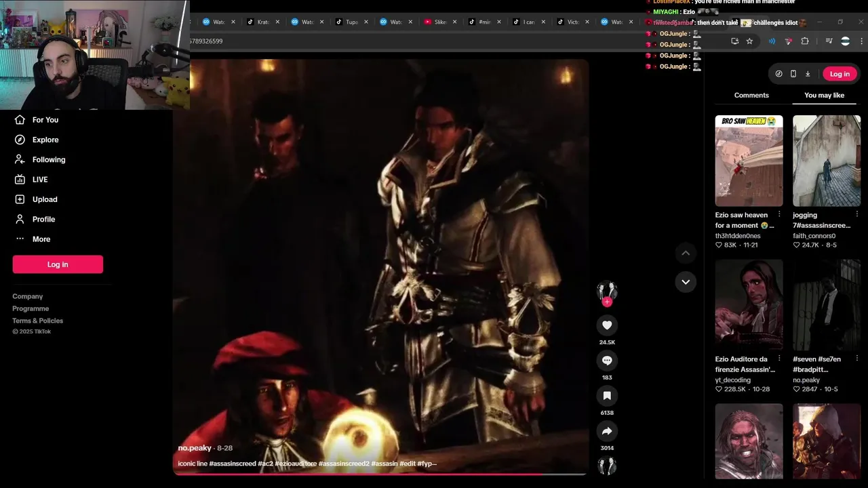Click the #ezioauditore hashtag in caption

tap(296, 464)
